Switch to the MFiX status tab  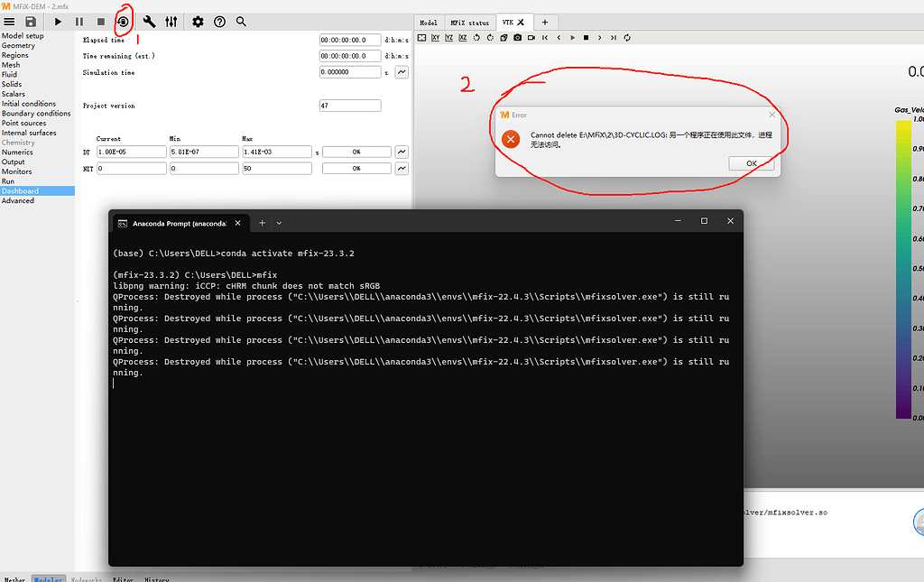[x=469, y=23]
